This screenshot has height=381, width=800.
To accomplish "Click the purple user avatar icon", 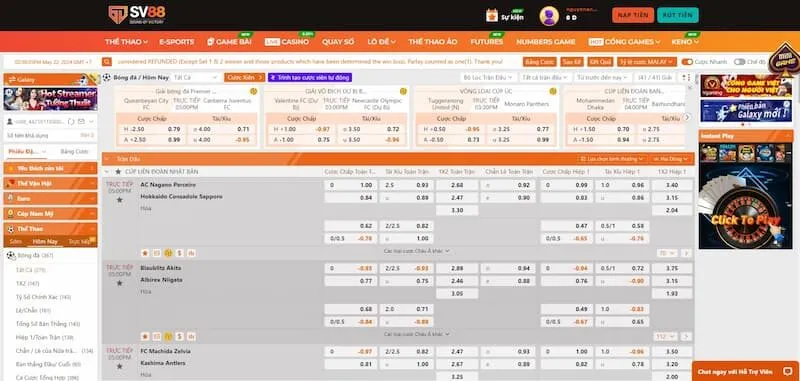I will click(549, 16).
